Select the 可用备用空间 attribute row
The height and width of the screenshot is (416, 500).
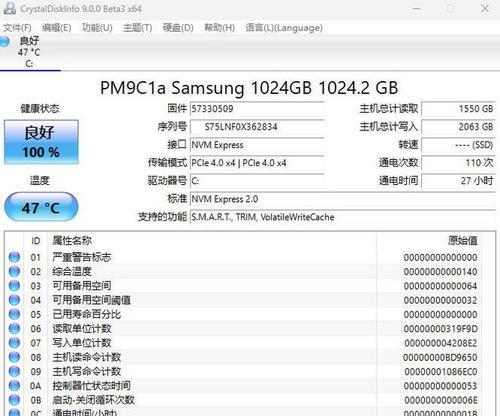243,286
